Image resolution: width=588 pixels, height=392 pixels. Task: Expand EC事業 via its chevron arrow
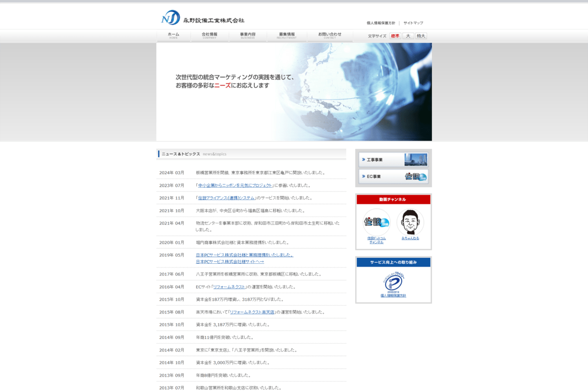coord(363,176)
